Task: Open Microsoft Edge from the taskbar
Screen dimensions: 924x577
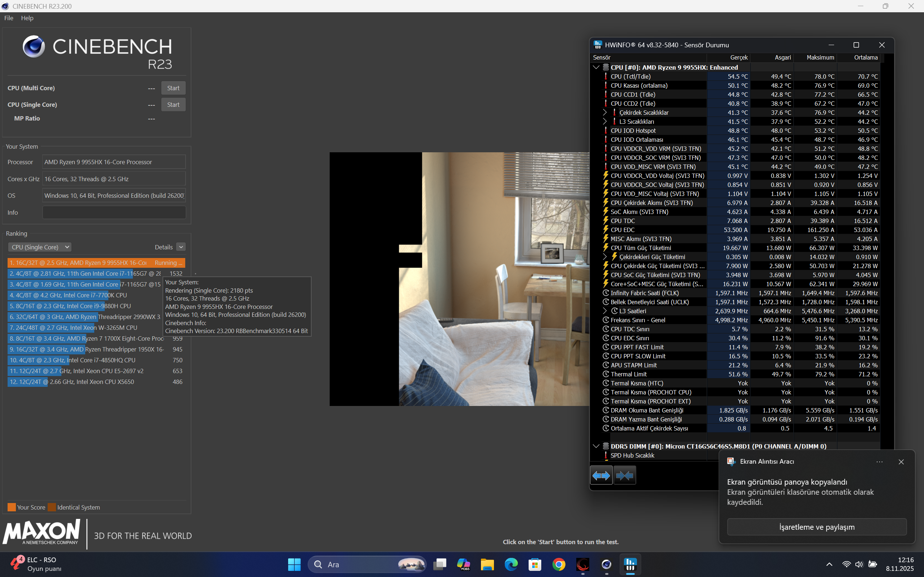Action: [511, 564]
